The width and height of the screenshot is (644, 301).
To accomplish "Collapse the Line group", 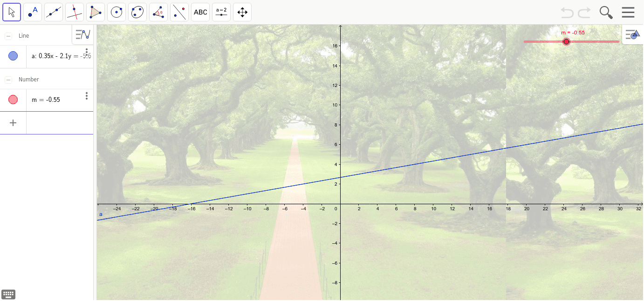I will pyautogui.click(x=8, y=36).
